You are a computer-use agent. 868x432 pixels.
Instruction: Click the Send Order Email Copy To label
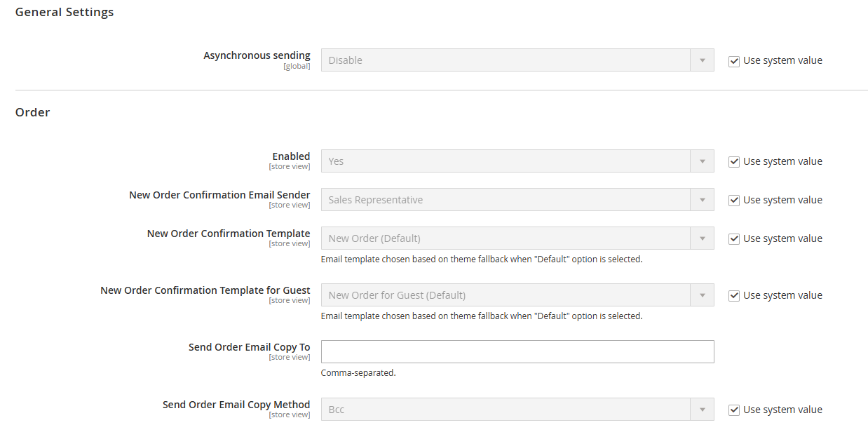[249, 347]
